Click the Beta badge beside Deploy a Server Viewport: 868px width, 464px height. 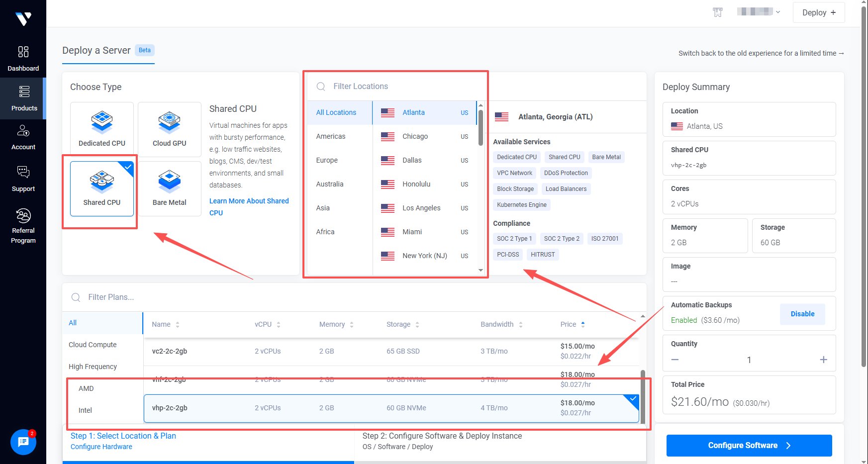pyautogui.click(x=145, y=50)
